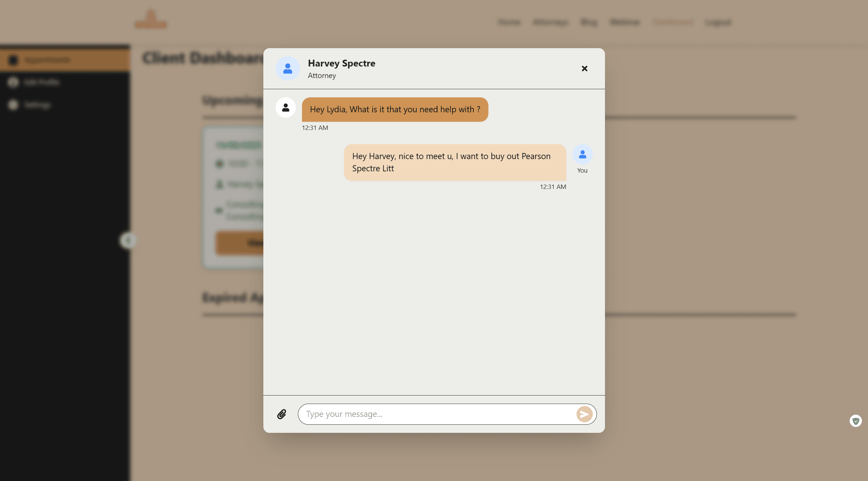
Task: Open the highlighted Dashboard tab in the navbar
Action: (672, 22)
